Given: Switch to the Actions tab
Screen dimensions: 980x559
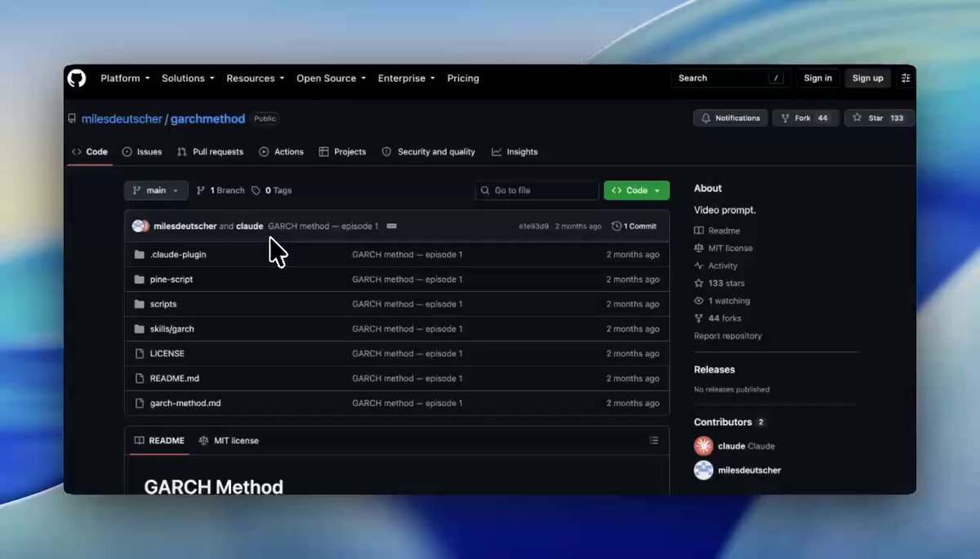Looking at the screenshot, I should pyautogui.click(x=282, y=152).
